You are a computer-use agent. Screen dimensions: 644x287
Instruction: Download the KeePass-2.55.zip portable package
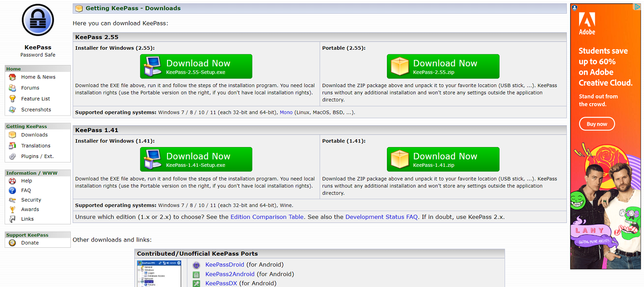coord(443,66)
